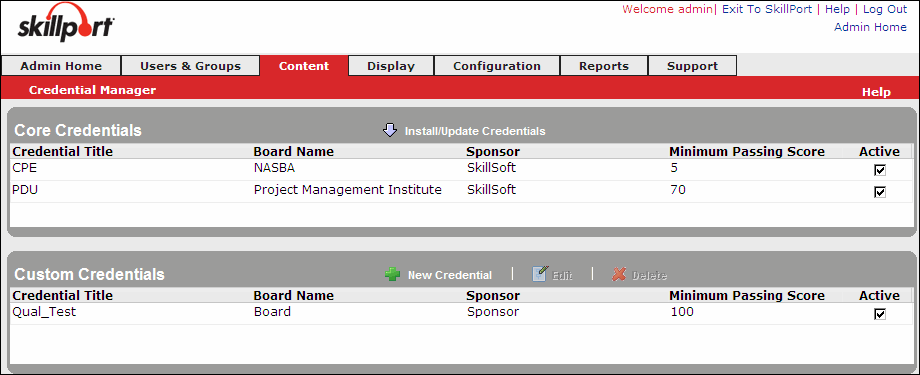Click the Credential Manager heading

click(92, 90)
